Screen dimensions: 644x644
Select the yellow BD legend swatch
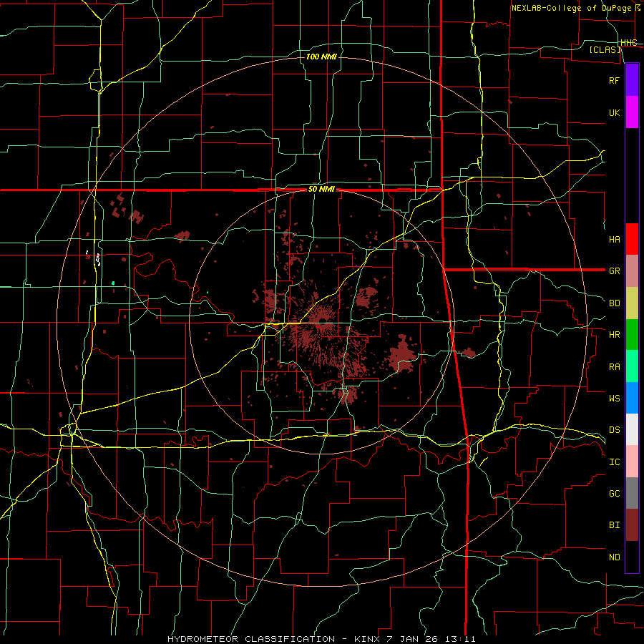pyautogui.click(x=632, y=303)
